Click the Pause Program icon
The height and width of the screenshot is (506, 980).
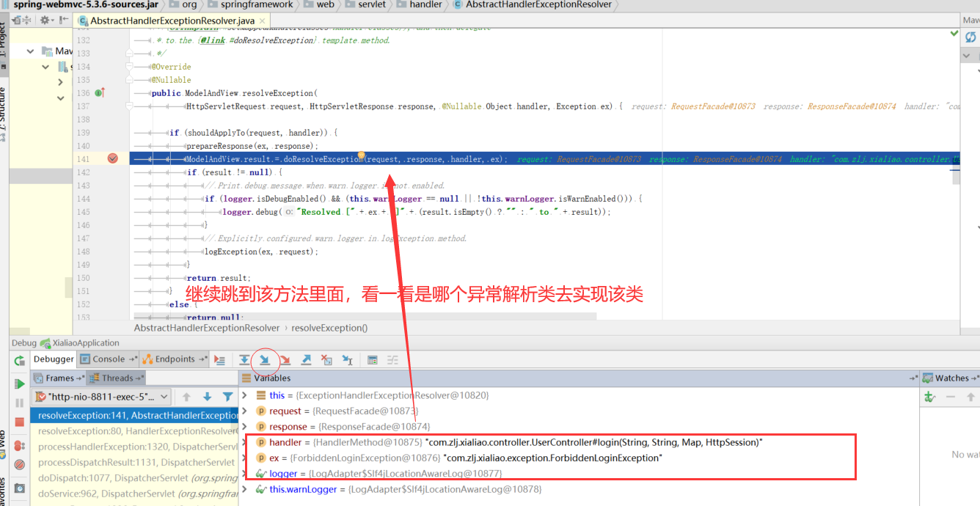pyautogui.click(x=20, y=403)
